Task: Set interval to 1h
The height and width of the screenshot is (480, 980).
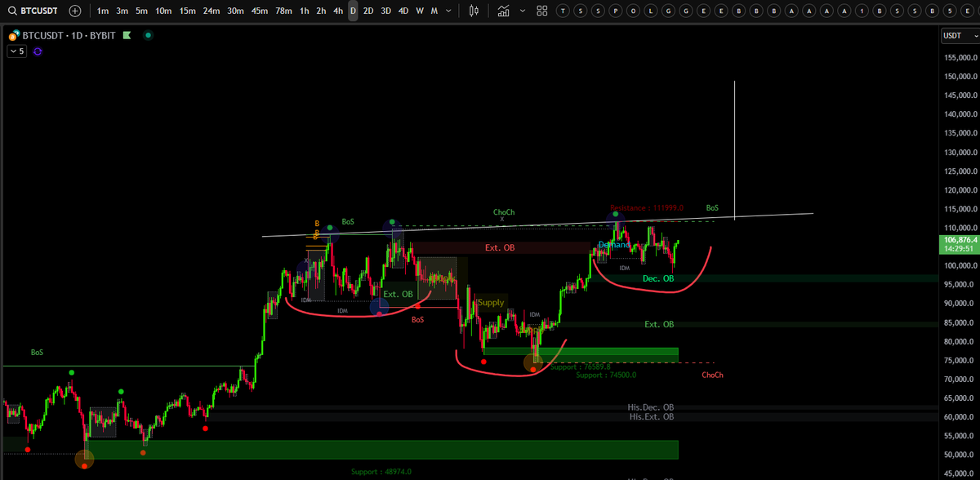Action: (305, 11)
